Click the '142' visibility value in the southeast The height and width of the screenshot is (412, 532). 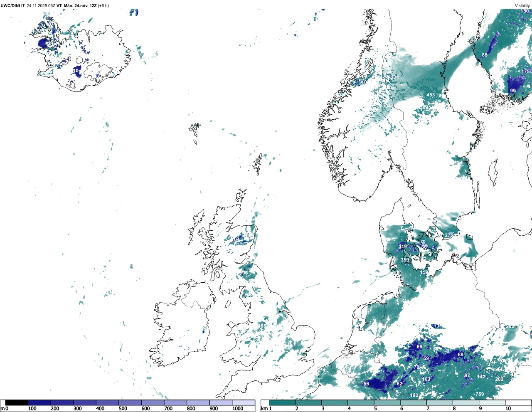tap(481, 377)
